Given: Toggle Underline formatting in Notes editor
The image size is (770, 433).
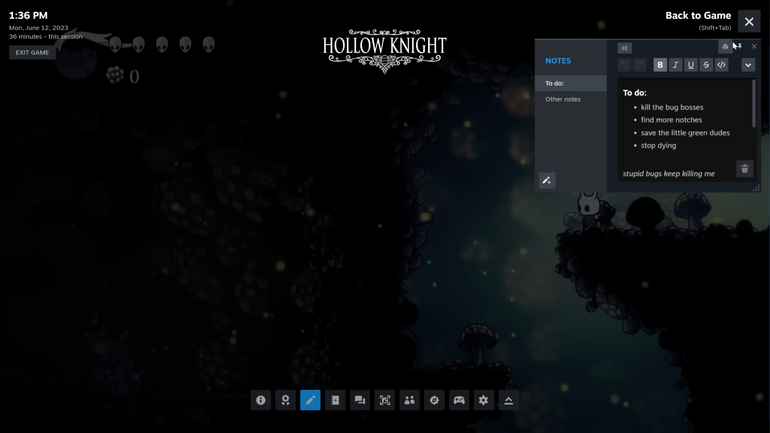Looking at the screenshot, I should [x=690, y=65].
